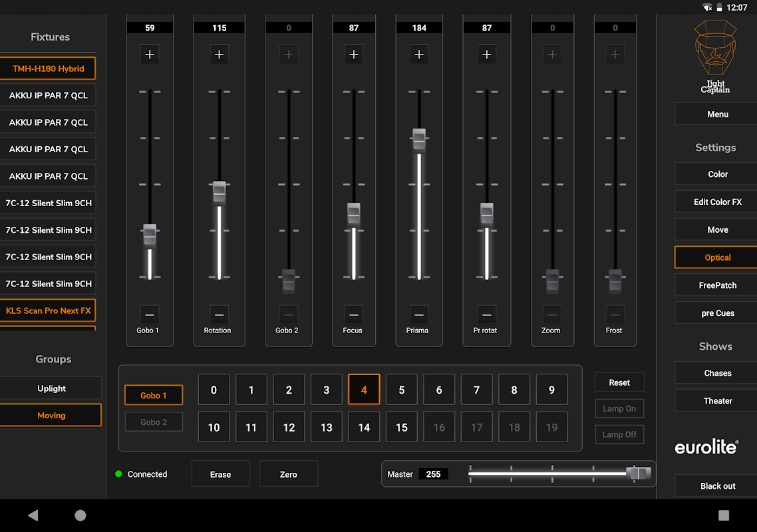
Task: Open pre Cues settings
Action: (x=716, y=313)
